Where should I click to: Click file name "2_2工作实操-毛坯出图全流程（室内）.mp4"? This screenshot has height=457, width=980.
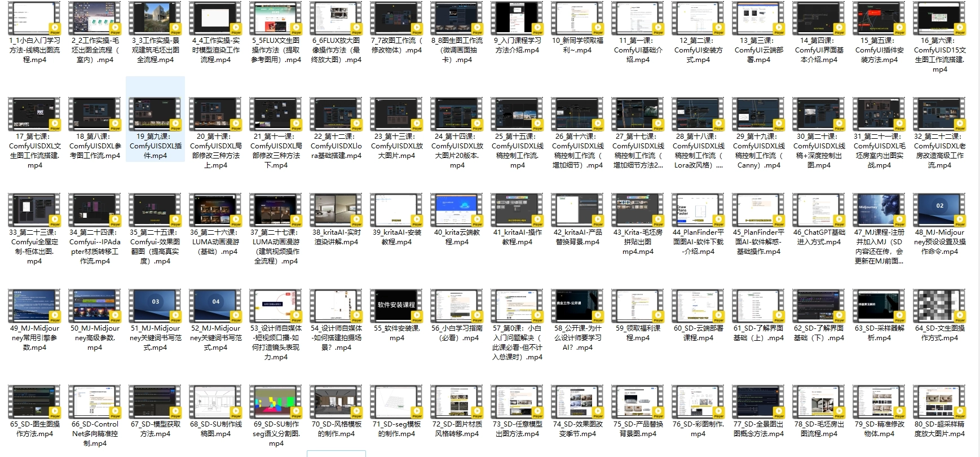pyautogui.click(x=95, y=50)
